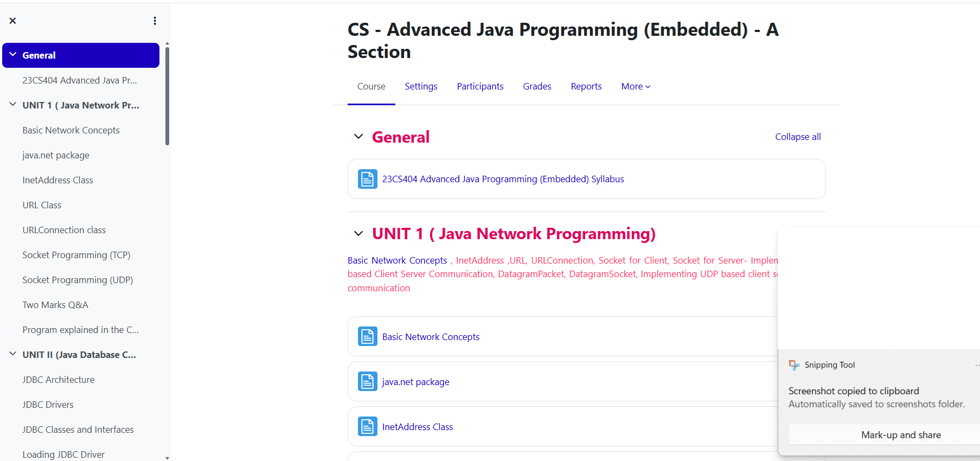Viewport: 980px width, 461px height.
Task: Click the InetAddress Class page icon
Action: (367, 427)
